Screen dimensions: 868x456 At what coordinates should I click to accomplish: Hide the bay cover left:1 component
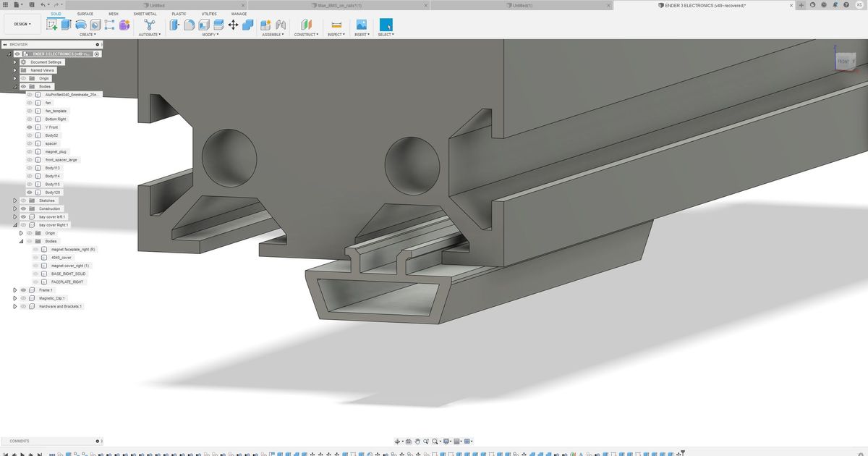pyautogui.click(x=22, y=216)
